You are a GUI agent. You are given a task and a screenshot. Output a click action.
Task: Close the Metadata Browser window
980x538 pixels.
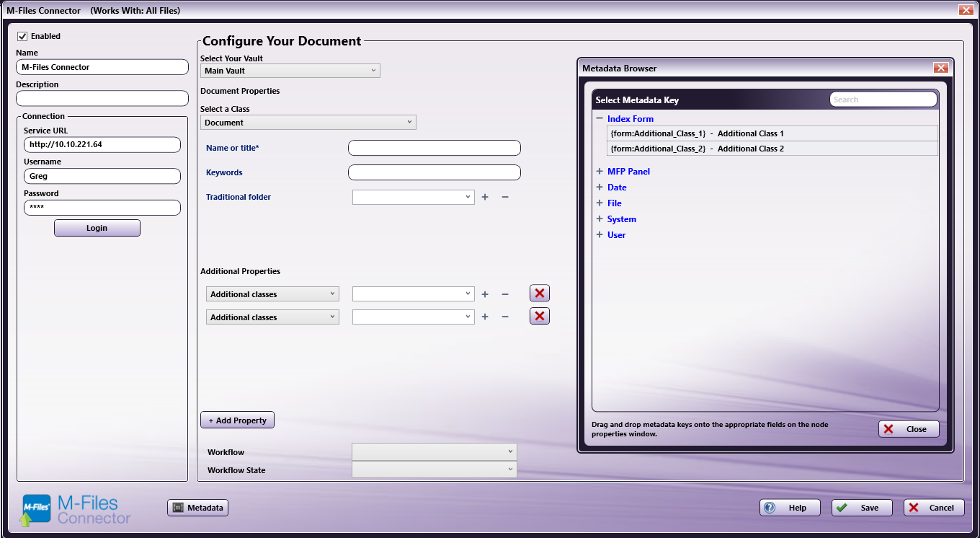940,68
